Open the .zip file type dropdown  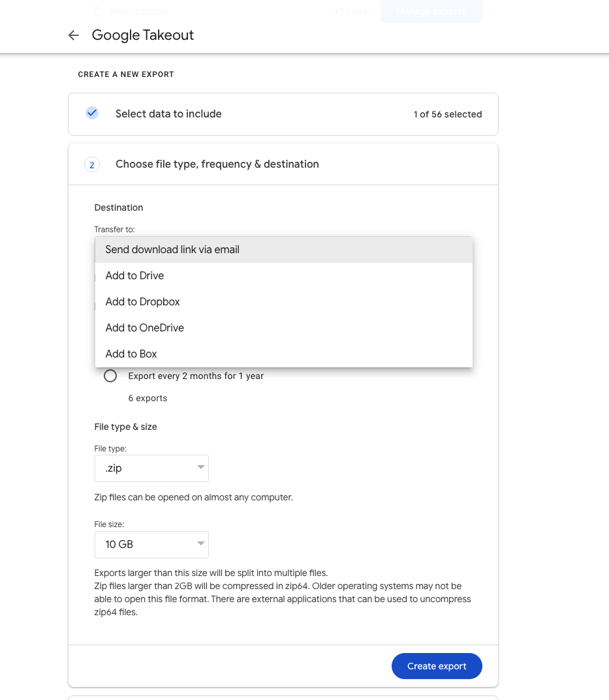pos(151,468)
